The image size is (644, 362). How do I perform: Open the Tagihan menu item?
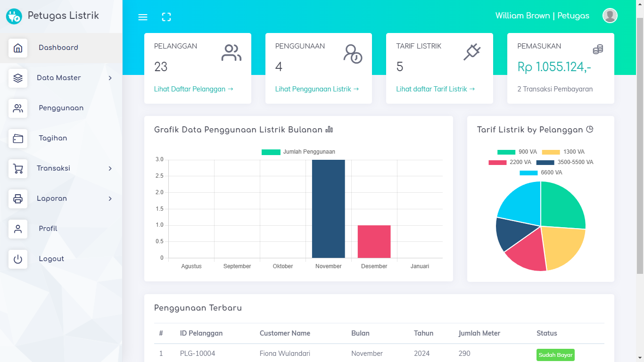(x=61, y=138)
